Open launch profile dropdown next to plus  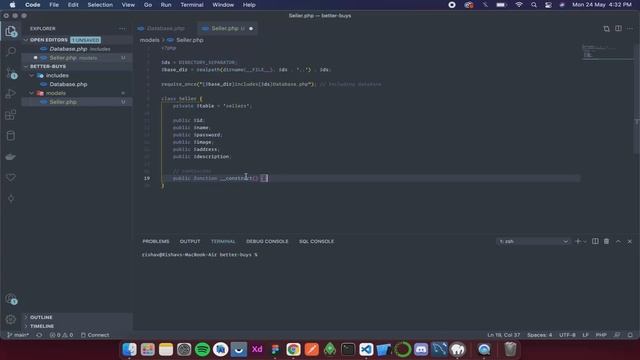click(x=585, y=242)
